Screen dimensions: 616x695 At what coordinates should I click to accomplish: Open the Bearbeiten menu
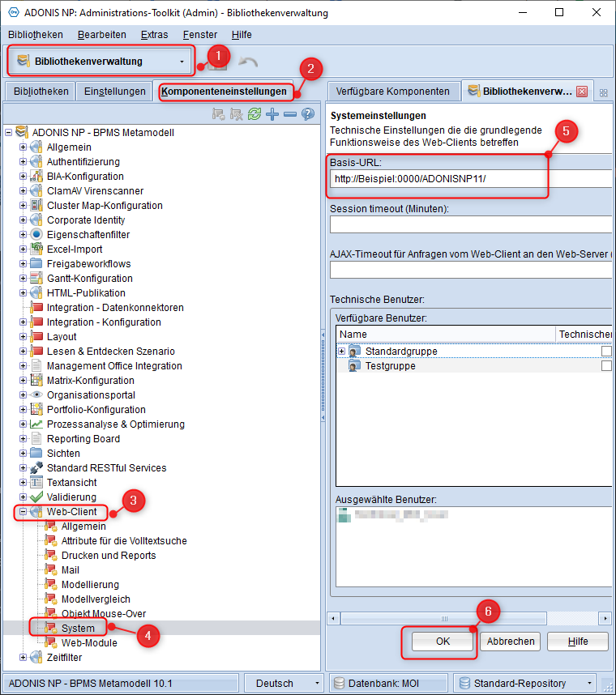(x=102, y=35)
